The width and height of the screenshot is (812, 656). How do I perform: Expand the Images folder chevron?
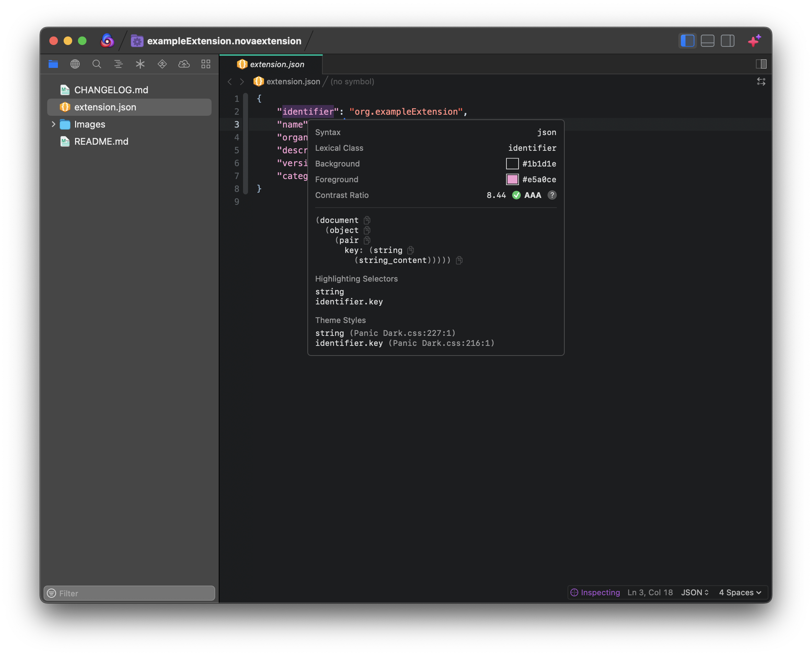click(x=53, y=124)
